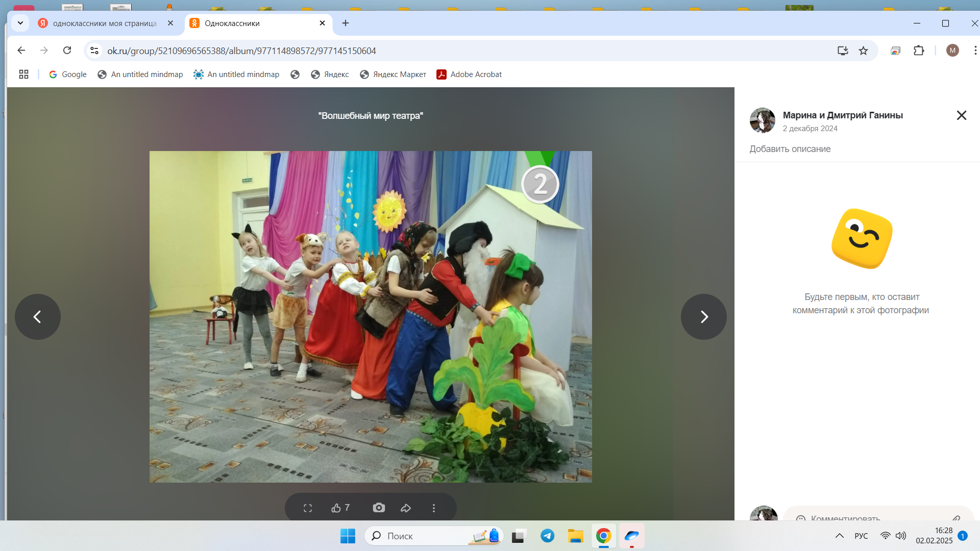The image size is (980, 551).
Task: Open the Adobe Acrobat bookmark
Action: (469, 74)
